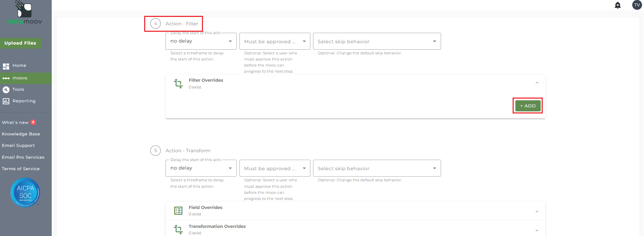Image resolution: width=644 pixels, height=236 pixels.
Task: Open the Tools sidebar item
Action: click(18, 89)
